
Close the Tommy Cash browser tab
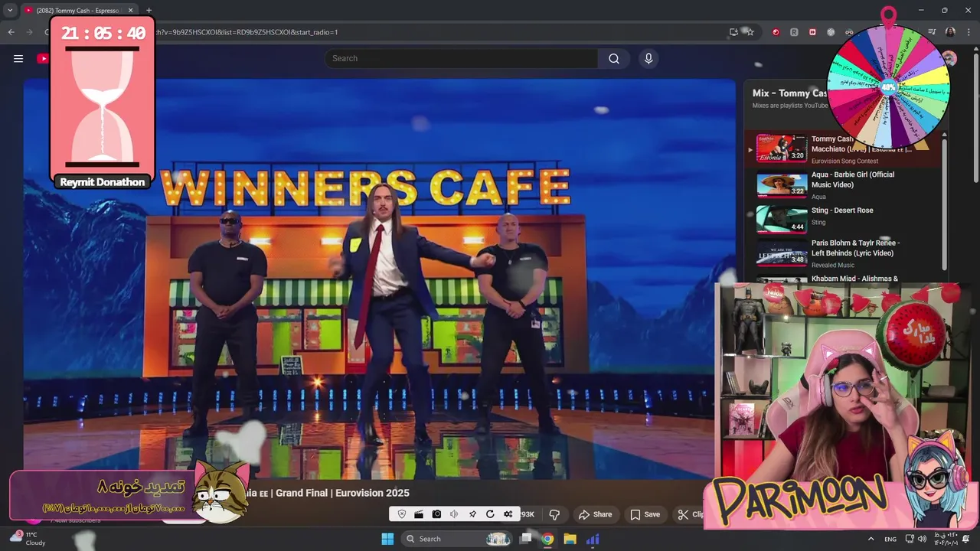(x=130, y=11)
